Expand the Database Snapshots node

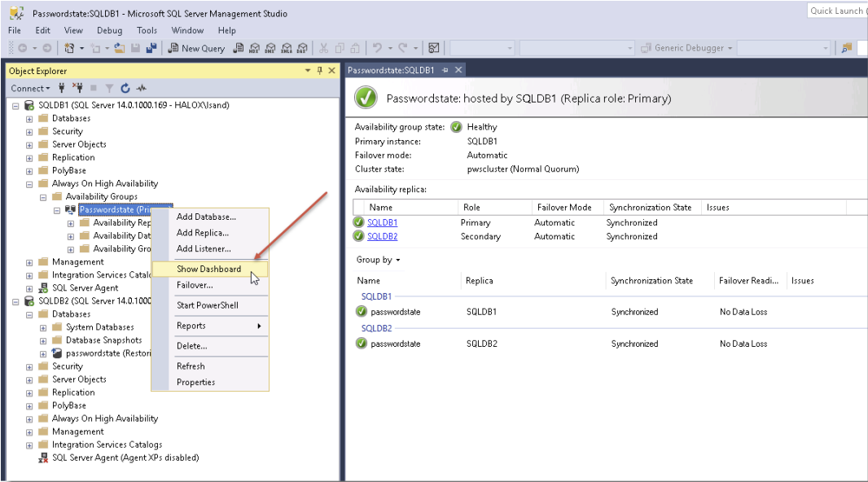pyautogui.click(x=43, y=340)
